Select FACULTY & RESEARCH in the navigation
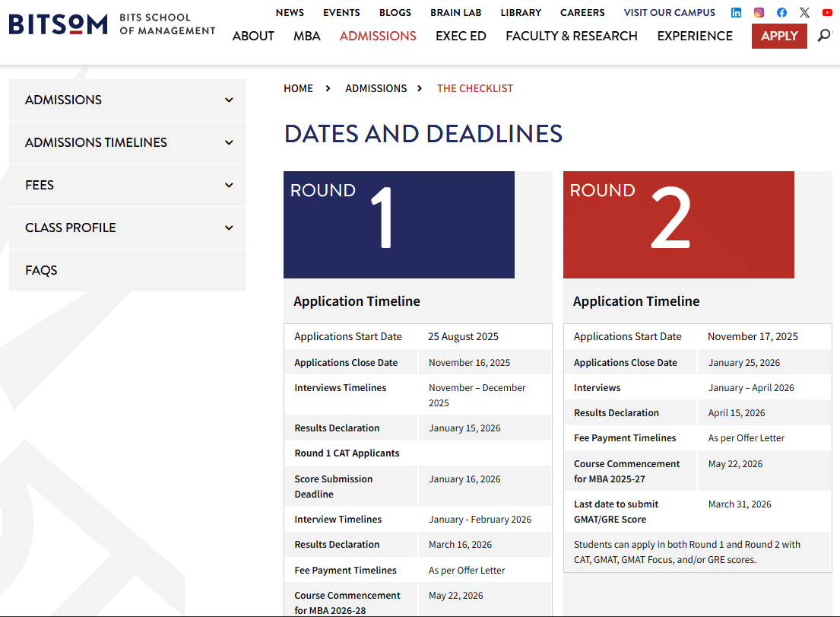 (x=571, y=36)
